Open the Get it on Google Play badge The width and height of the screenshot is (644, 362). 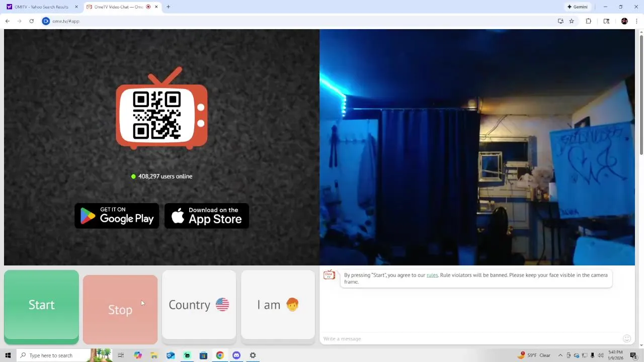pos(117,216)
